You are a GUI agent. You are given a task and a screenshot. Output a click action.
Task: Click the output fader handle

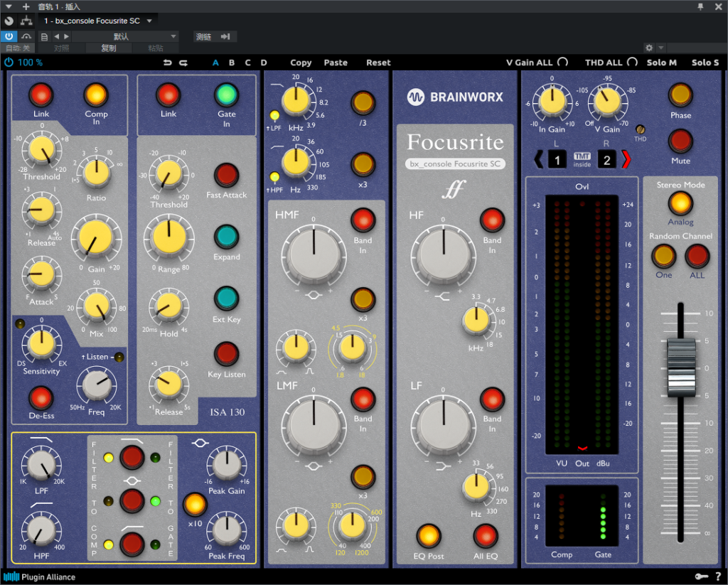pos(681,367)
